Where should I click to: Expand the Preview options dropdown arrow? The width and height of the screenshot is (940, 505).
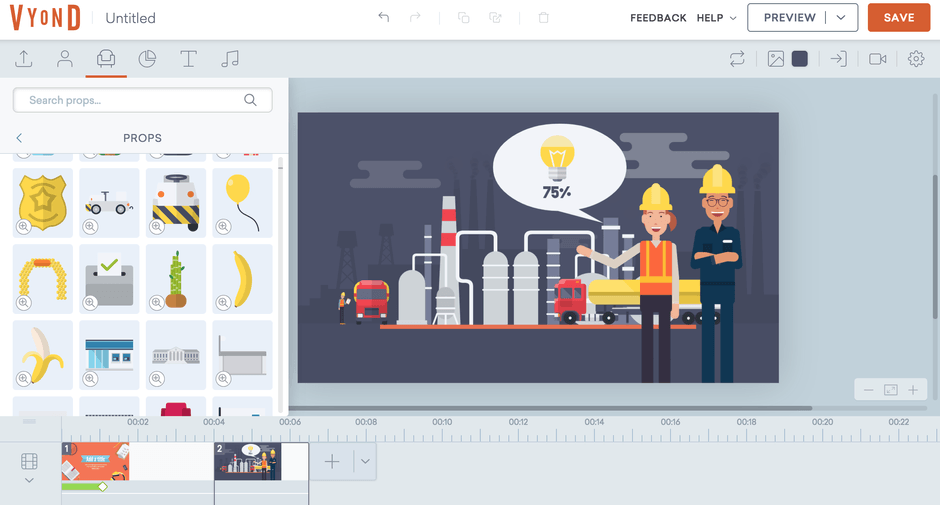[x=843, y=18]
